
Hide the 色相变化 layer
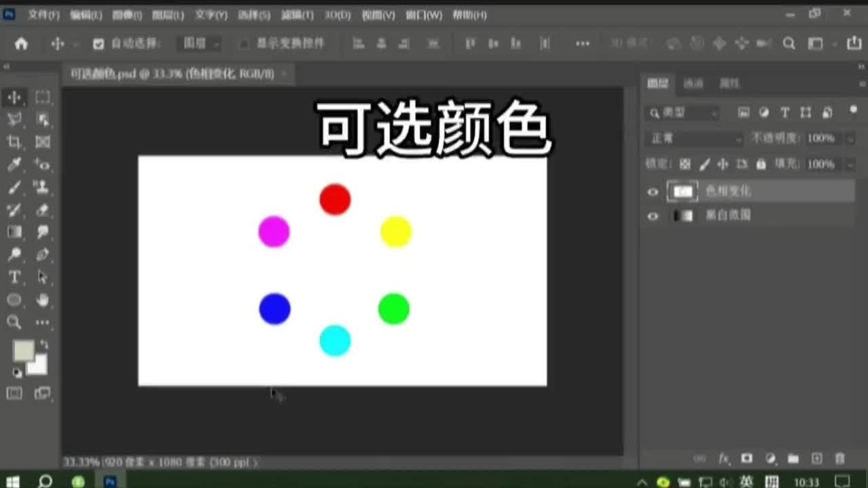pos(652,192)
